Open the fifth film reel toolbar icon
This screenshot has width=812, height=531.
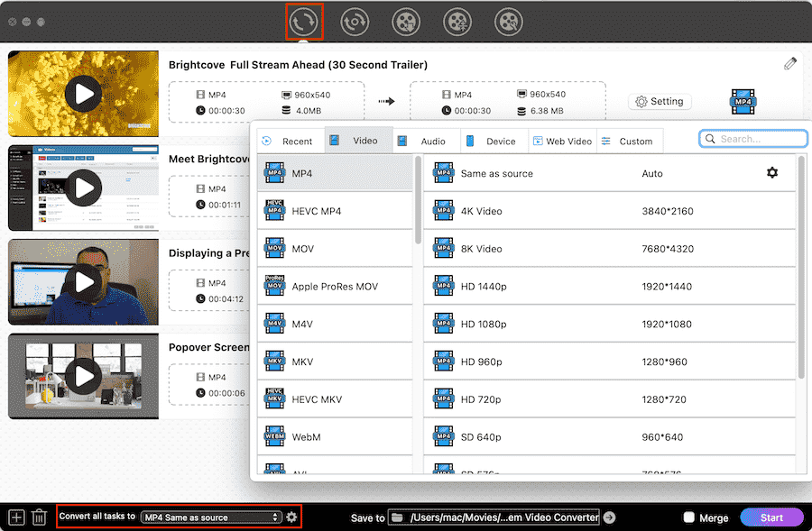pyautogui.click(x=509, y=23)
